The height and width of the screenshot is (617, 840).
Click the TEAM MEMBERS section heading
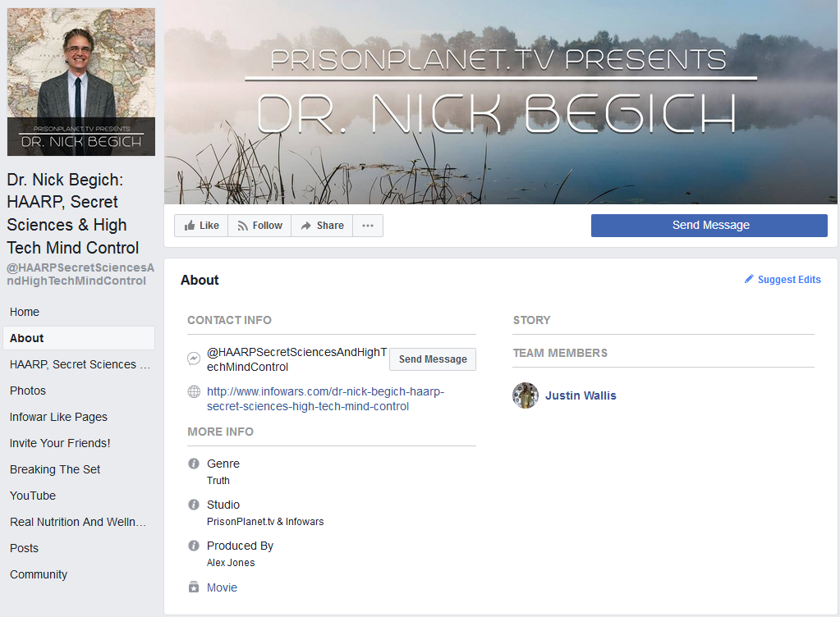(560, 353)
